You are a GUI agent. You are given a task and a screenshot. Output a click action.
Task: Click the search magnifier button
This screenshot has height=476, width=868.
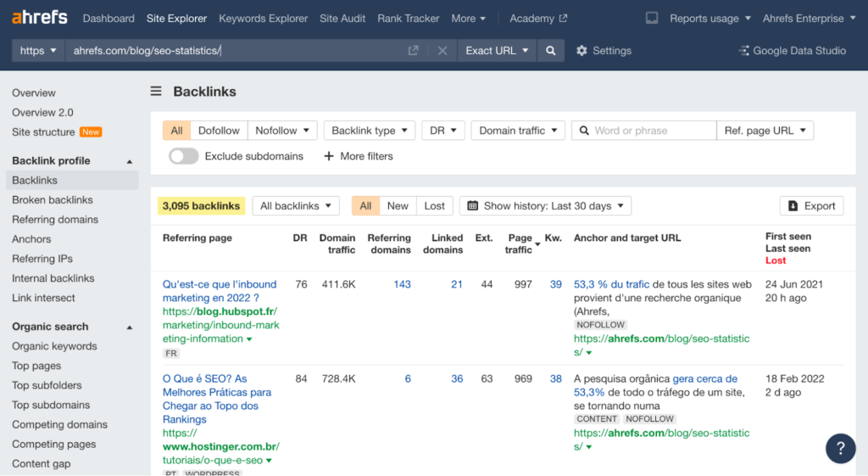click(x=551, y=51)
